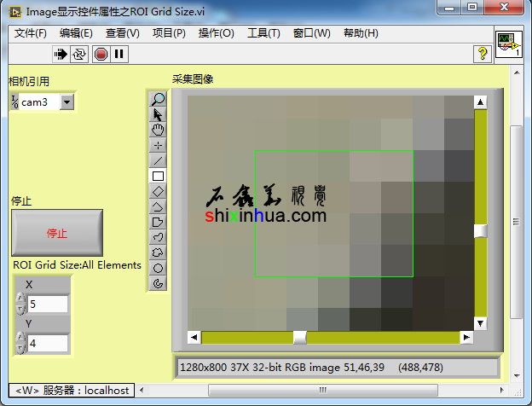Click the image scroll down arrow
The height and width of the screenshot is (406, 532).
tap(481, 323)
